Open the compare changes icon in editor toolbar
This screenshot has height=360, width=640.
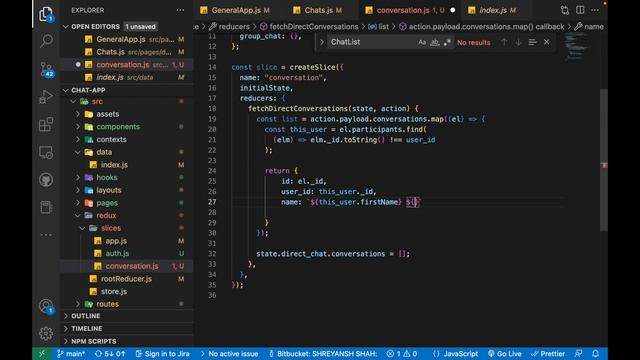click(x=565, y=10)
